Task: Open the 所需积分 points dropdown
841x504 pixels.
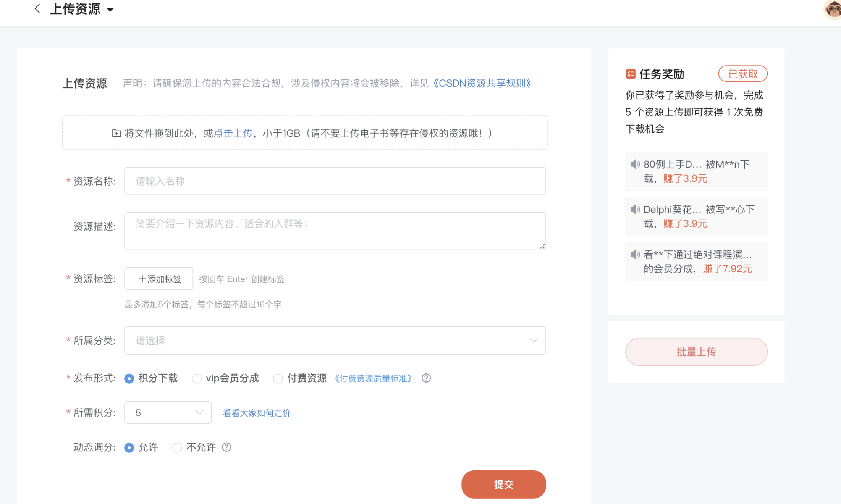Action: 168,412
